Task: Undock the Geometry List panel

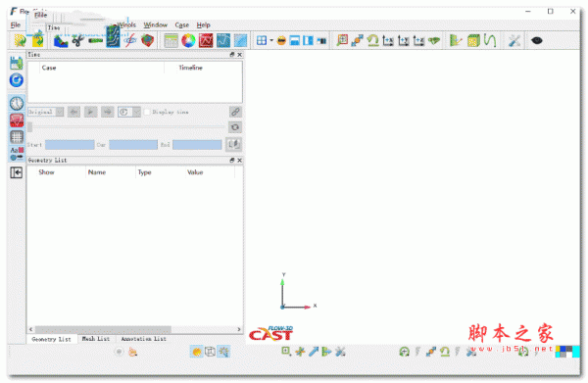Action: click(x=232, y=160)
